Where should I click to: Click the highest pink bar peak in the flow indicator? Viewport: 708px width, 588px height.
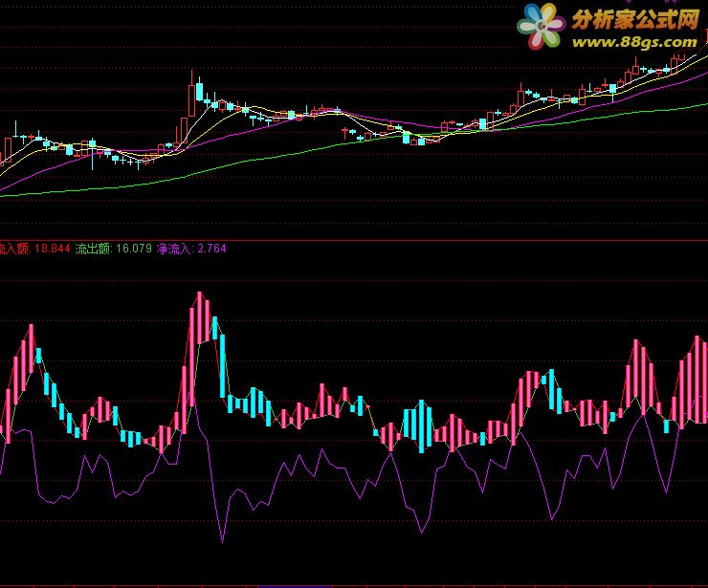pos(200,317)
